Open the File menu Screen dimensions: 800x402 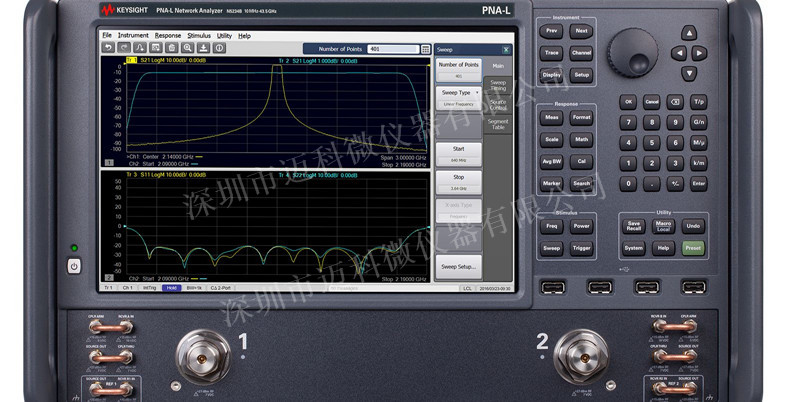(107, 35)
